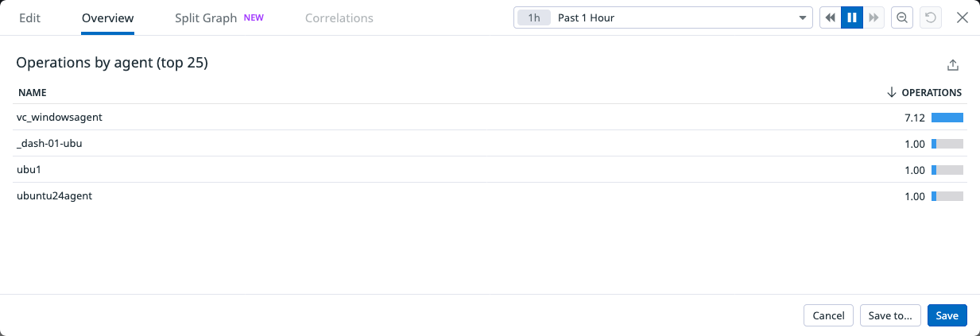This screenshot has height=336, width=980.
Task: Click the Save to... button
Action: 890,315
